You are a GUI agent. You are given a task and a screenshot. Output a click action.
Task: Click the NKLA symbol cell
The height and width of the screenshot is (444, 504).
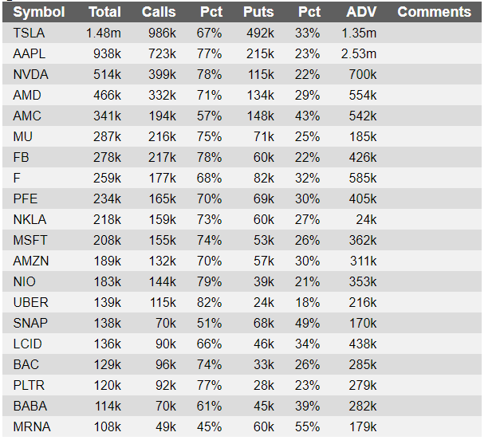[30, 219]
